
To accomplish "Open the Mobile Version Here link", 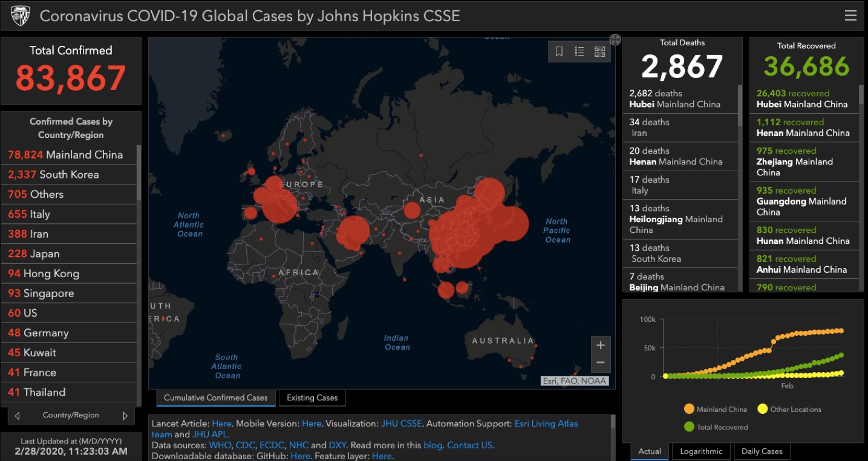I will click(312, 423).
